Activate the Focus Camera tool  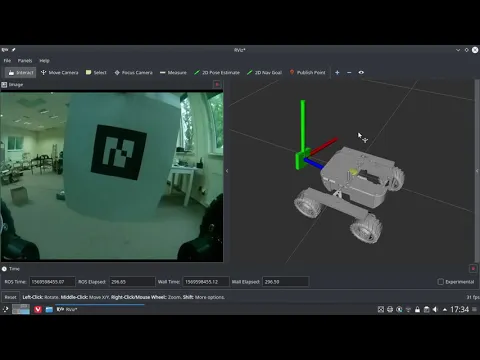(133, 72)
